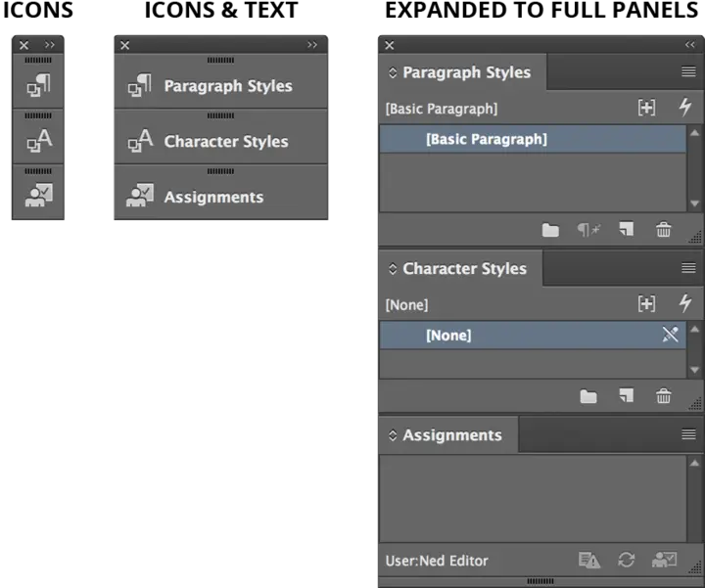Open Character Styles icon in icons-only dock

pos(38,141)
